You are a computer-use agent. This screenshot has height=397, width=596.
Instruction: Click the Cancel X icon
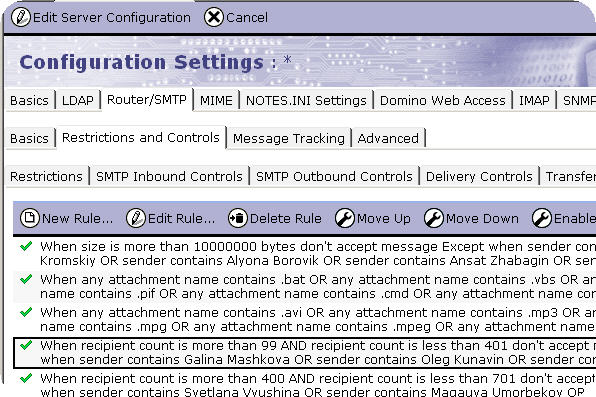(214, 17)
